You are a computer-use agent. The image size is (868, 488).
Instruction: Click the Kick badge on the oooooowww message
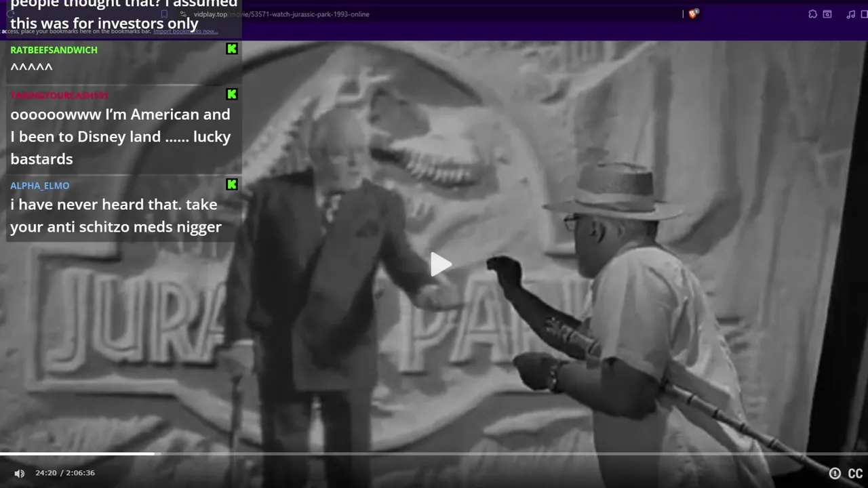coord(232,94)
